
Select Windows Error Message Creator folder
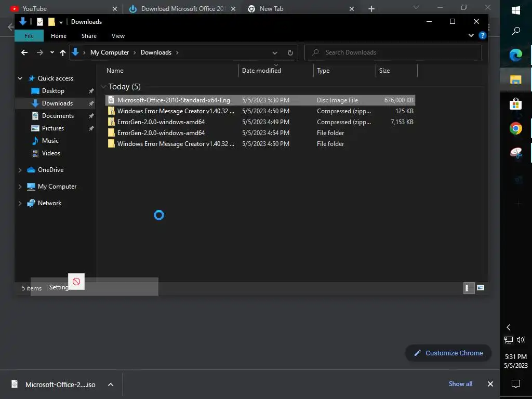coord(260,143)
